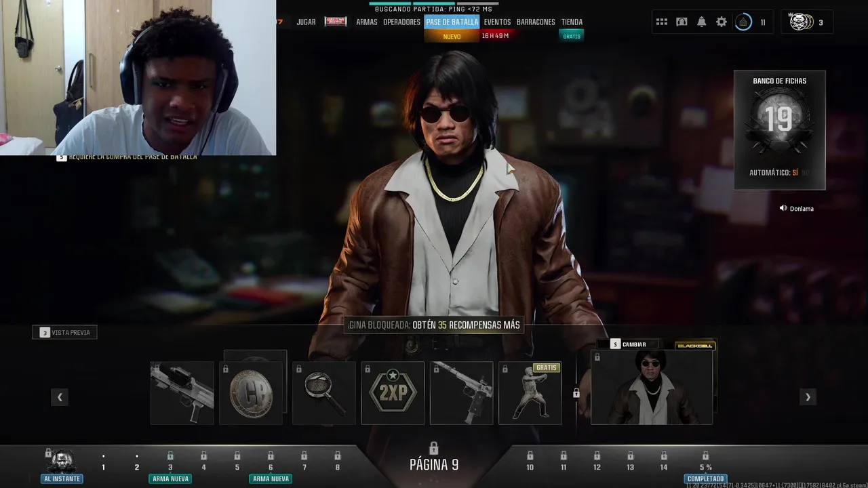Click the COMPLETADO label

tap(705, 479)
